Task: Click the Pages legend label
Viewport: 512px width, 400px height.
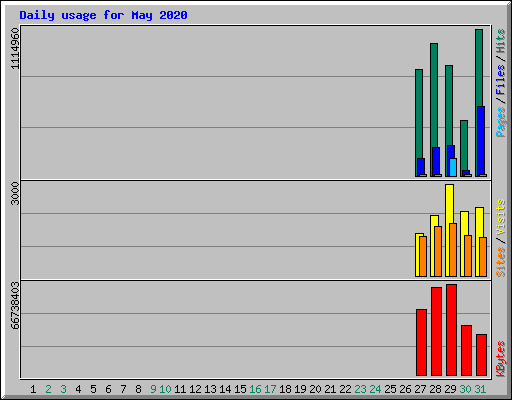Action: coord(500,122)
